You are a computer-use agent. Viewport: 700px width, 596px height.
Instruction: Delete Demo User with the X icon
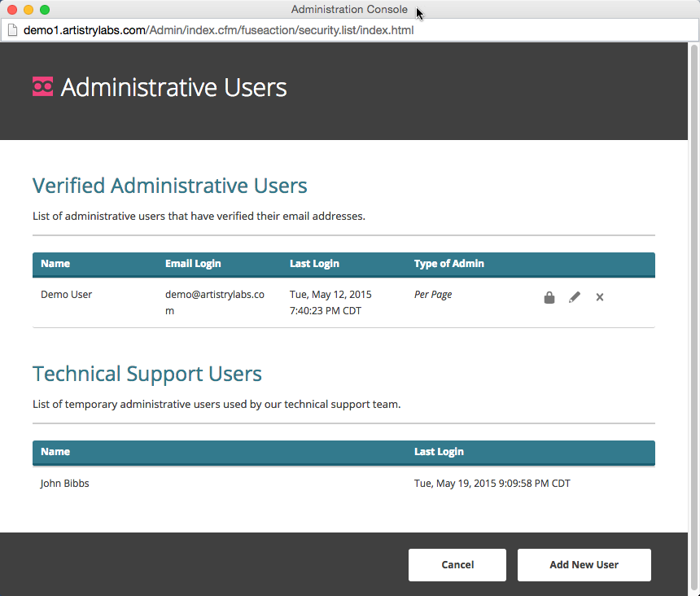600,297
